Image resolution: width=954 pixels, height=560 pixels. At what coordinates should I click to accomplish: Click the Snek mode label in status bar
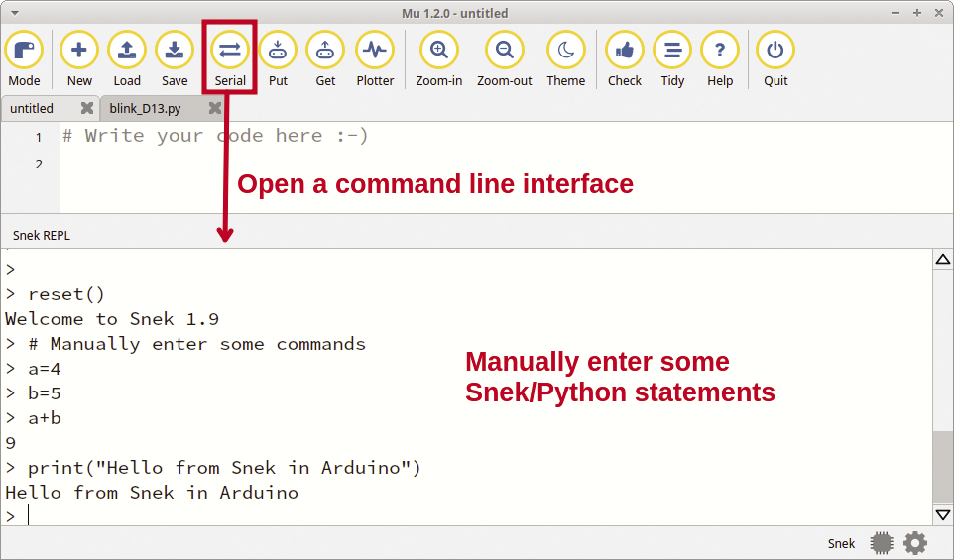click(841, 543)
